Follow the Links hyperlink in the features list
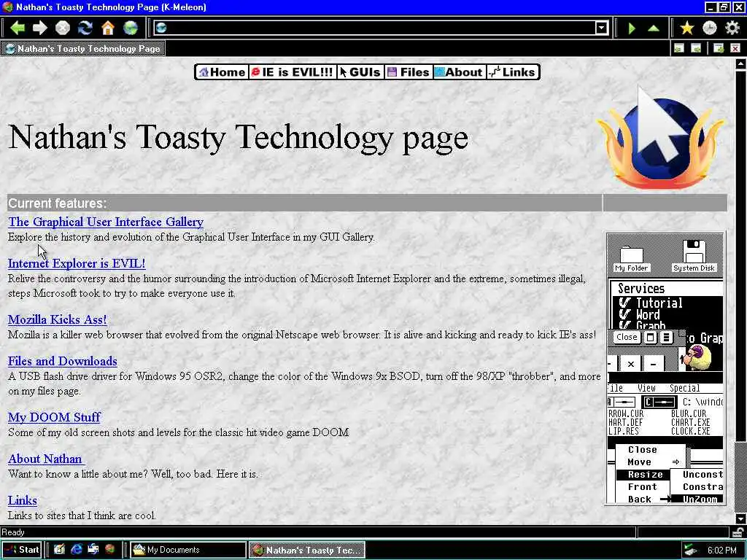The image size is (747, 560). click(x=23, y=500)
